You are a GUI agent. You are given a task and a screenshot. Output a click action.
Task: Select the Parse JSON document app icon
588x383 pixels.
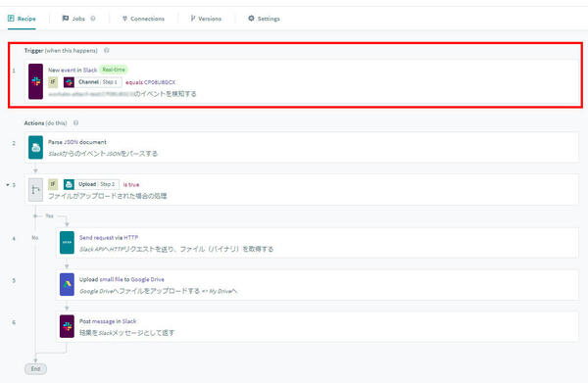pyautogui.click(x=35, y=148)
